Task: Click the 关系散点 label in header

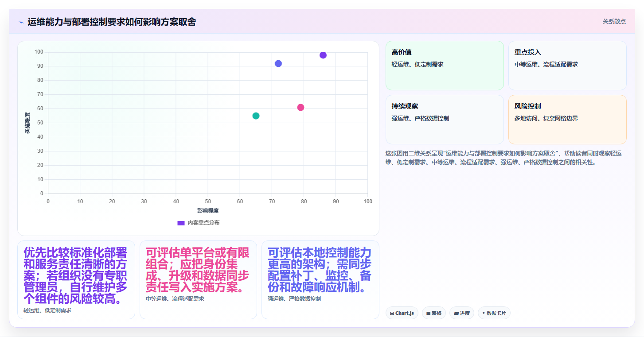Action: coord(614,21)
